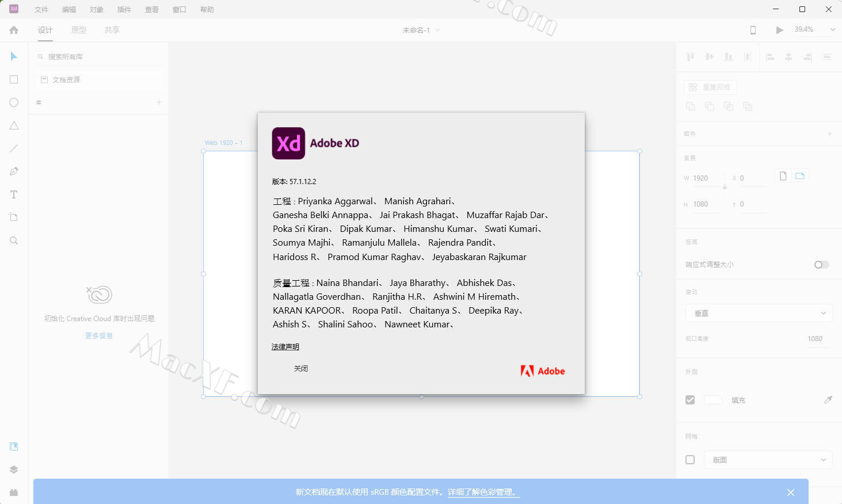Set artboard to landscape orientation
This screenshot has height=504, width=842.
click(800, 176)
